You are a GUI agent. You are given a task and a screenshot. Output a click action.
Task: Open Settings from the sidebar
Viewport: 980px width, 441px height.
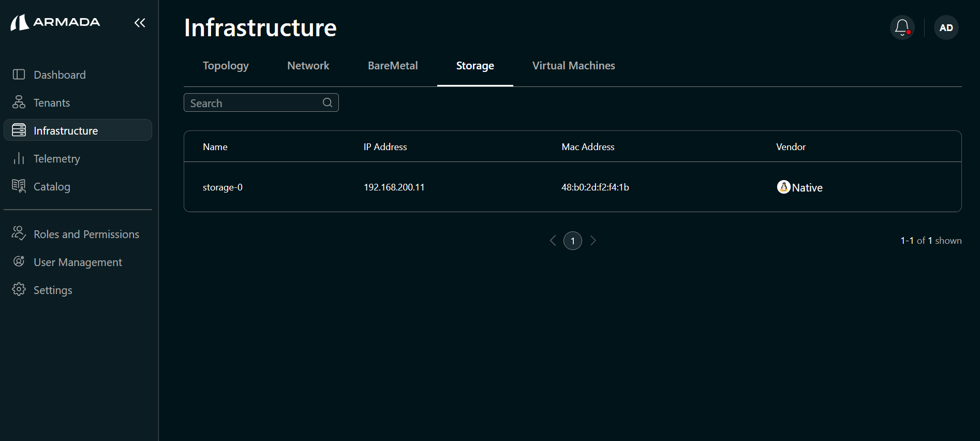[78, 290]
